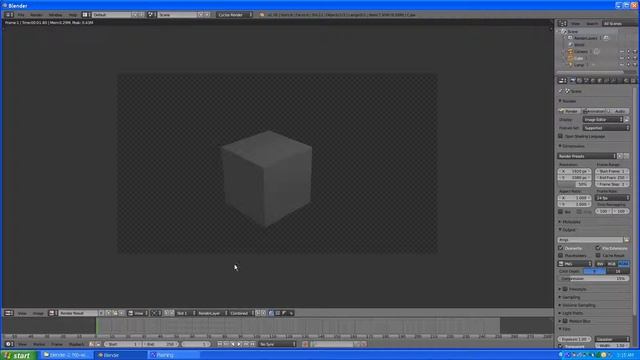The height and width of the screenshot is (360, 640).
Task: Expand the Motion Blur panel
Action: [x=576, y=321]
